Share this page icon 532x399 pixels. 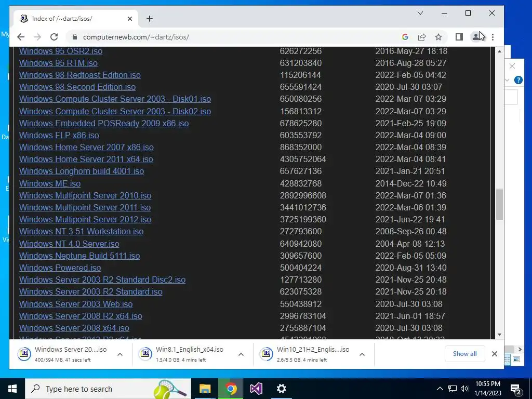click(x=422, y=37)
